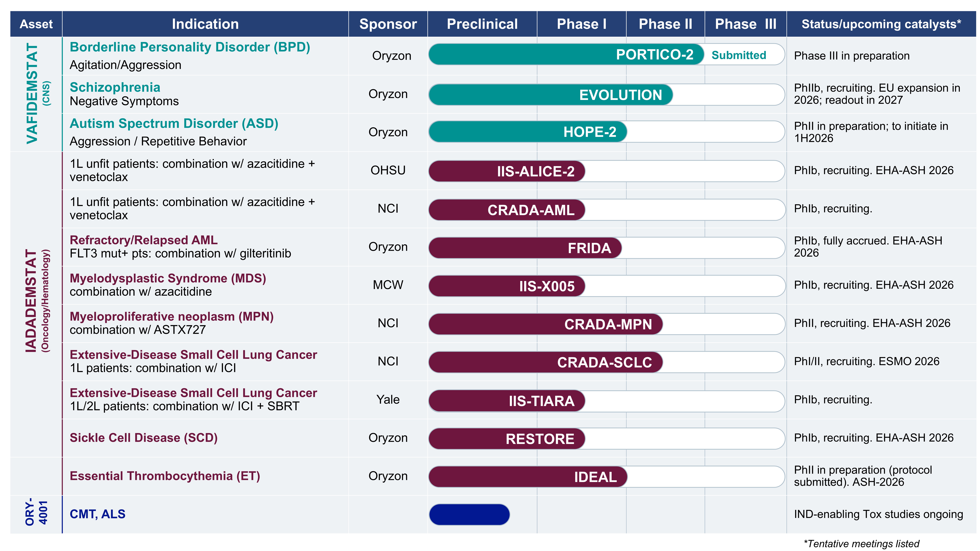Click the VAFIDEMSTAT vertical asset label

(x=32, y=94)
